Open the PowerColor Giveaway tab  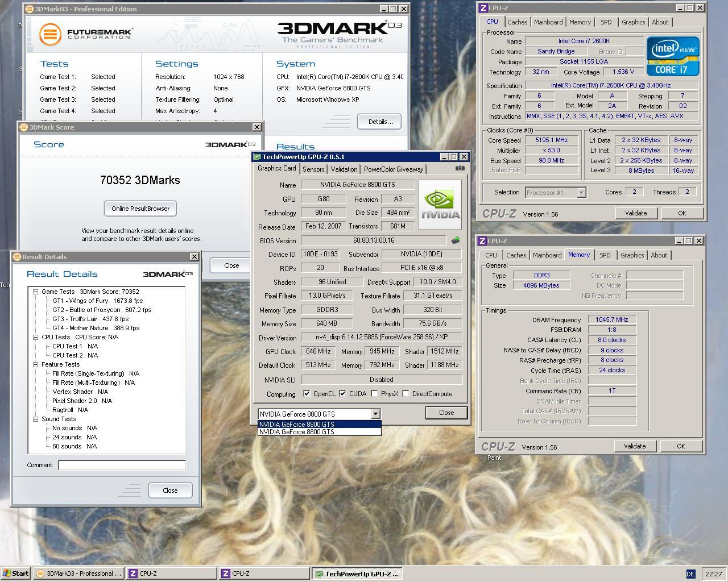(x=394, y=169)
